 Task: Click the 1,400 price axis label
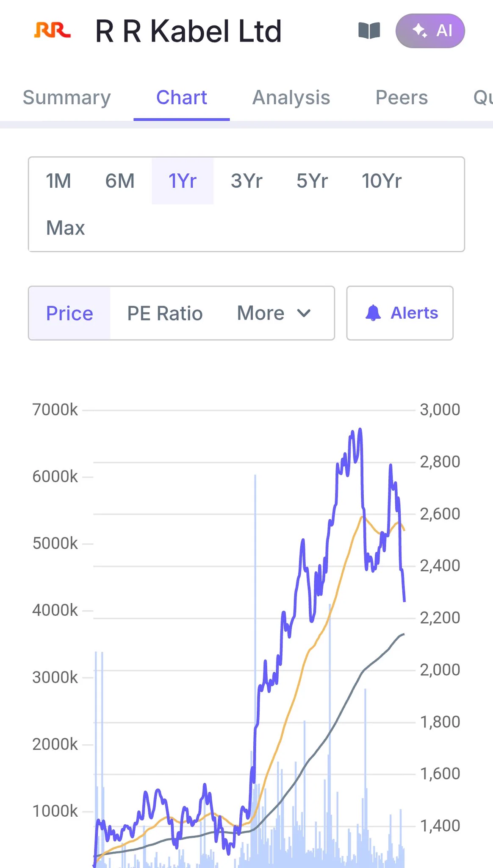coord(440,826)
